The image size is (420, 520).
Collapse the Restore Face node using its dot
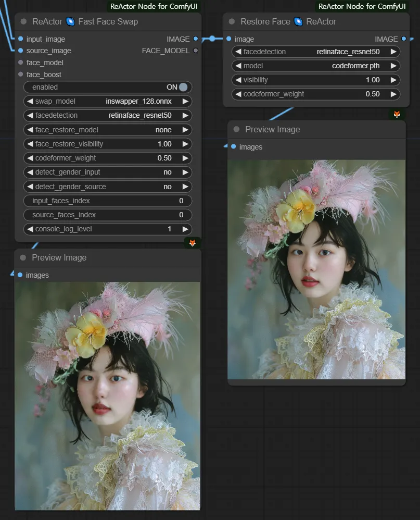[x=232, y=22]
